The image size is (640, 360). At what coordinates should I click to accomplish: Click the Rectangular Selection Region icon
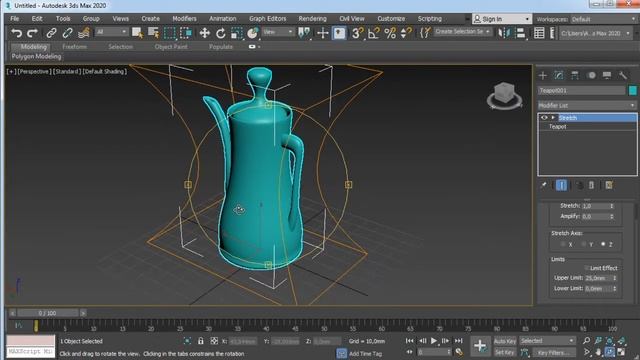tap(170, 33)
